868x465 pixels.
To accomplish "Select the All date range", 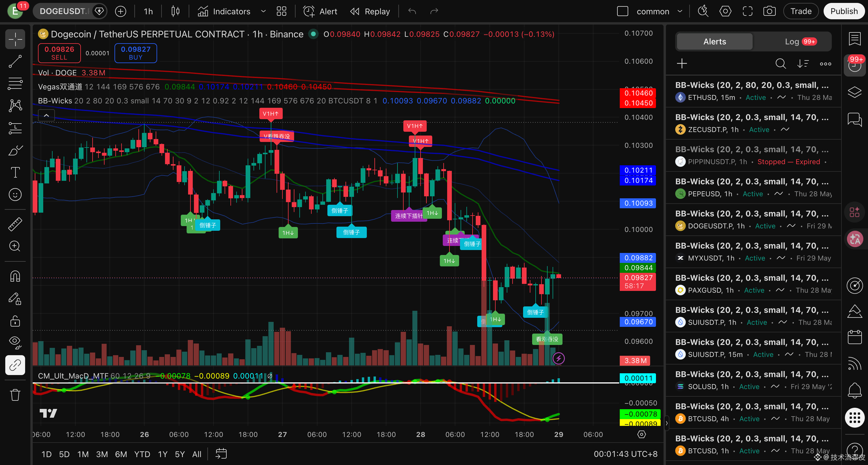I will click(197, 454).
